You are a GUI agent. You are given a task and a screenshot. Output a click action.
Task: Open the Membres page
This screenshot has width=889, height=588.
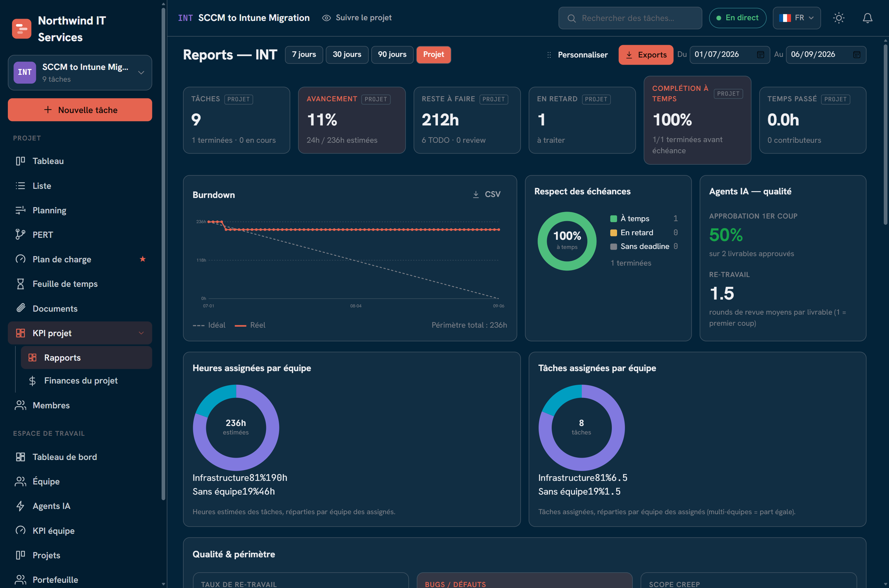tap(80, 405)
